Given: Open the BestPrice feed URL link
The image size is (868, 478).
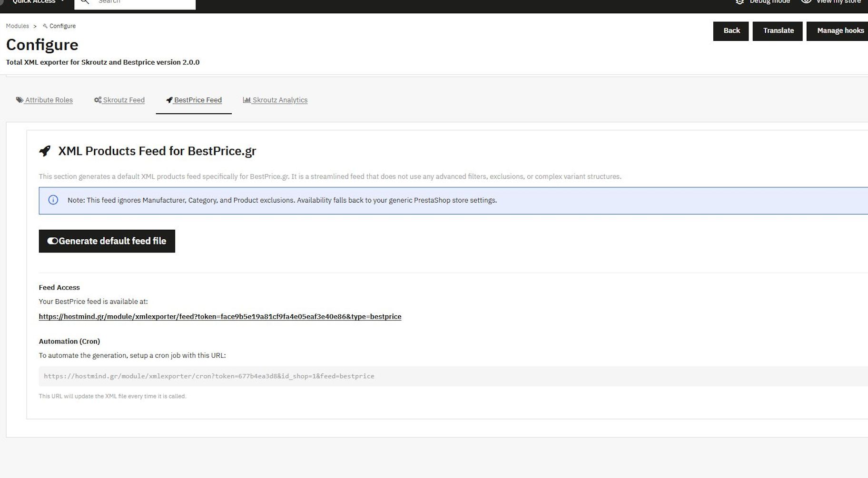Looking at the screenshot, I should tap(220, 317).
